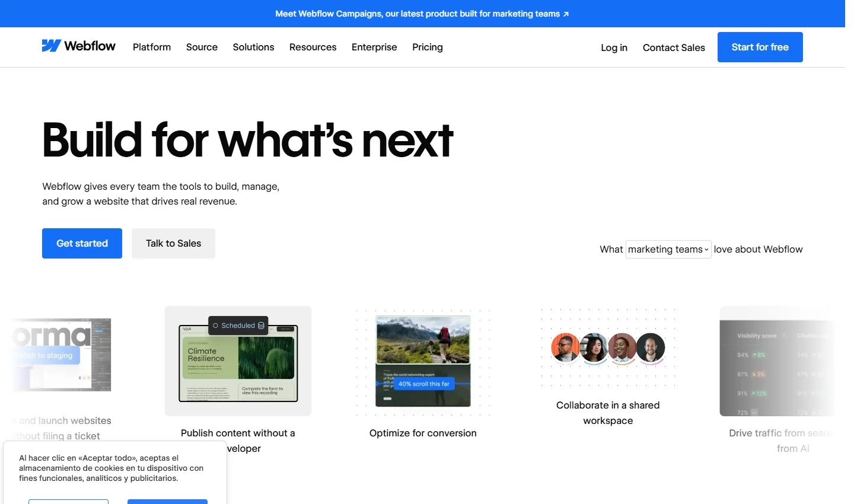854x504 pixels.
Task: Expand the marketing teams dropdown
Action: tap(668, 249)
